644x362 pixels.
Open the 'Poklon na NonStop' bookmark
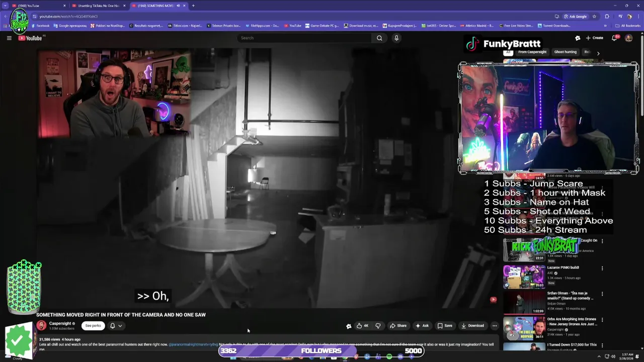click(x=108, y=26)
